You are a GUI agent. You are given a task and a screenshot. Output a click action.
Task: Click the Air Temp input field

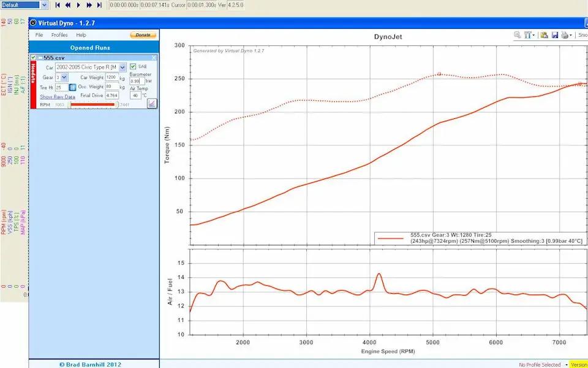(135, 96)
